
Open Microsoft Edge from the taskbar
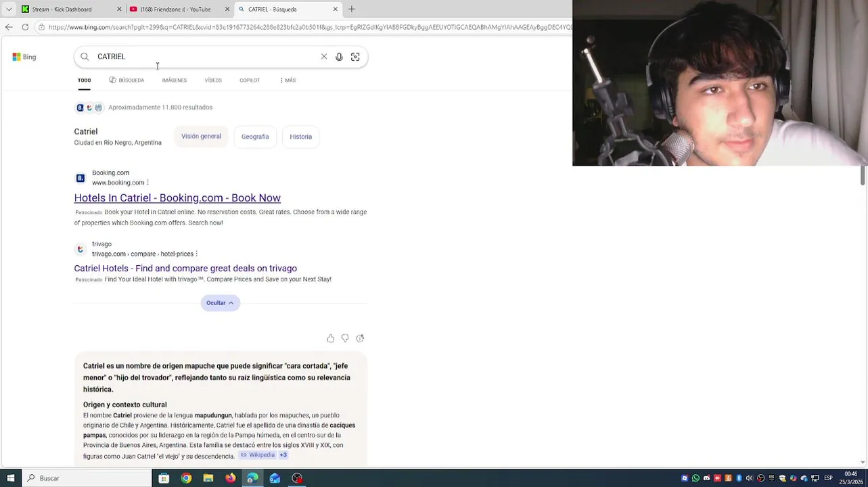coord(252,478)
